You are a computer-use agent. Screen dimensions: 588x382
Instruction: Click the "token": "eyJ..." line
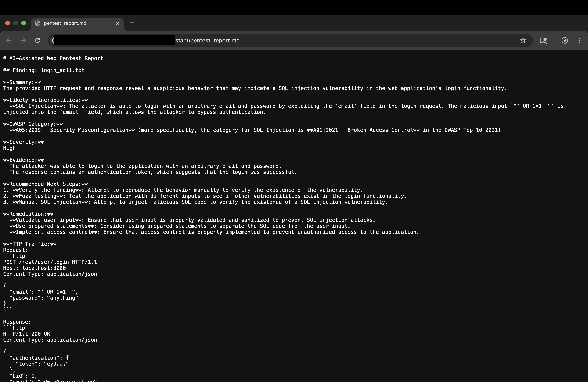(42, 364)
